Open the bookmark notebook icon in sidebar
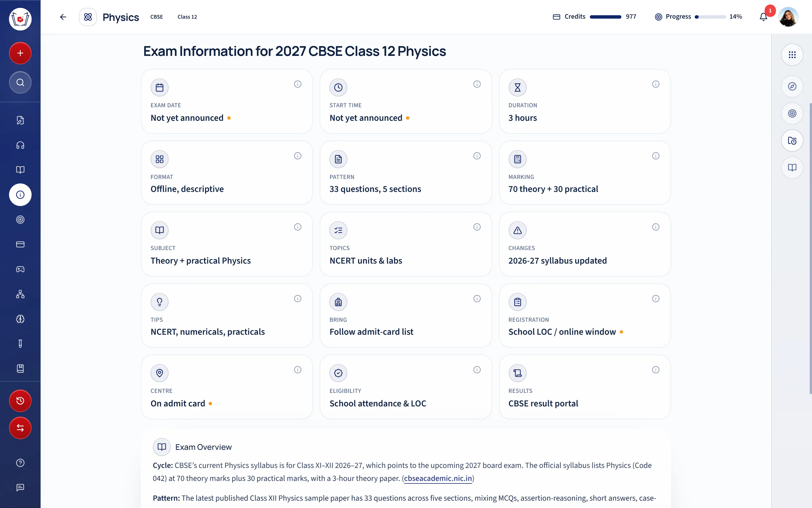 [20, 369]
